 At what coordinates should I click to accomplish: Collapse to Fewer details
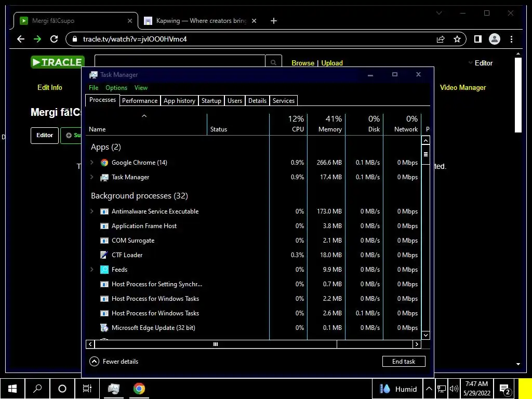tap(114, 362)
